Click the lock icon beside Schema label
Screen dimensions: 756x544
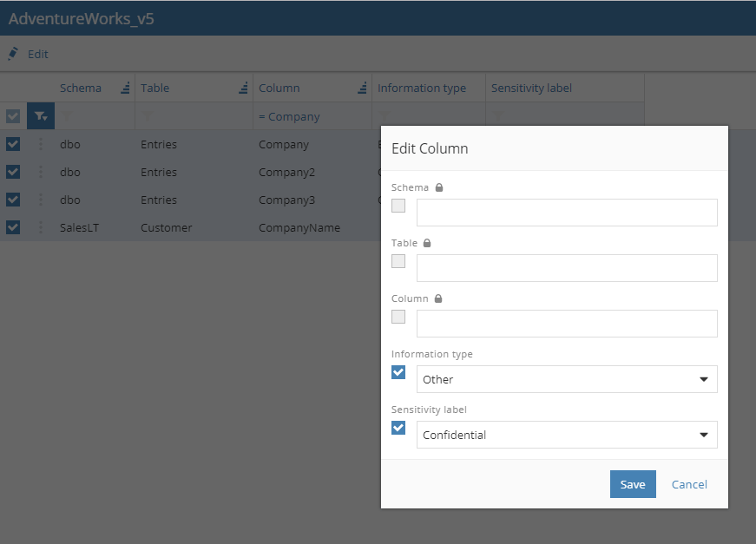tap(438, 187)
